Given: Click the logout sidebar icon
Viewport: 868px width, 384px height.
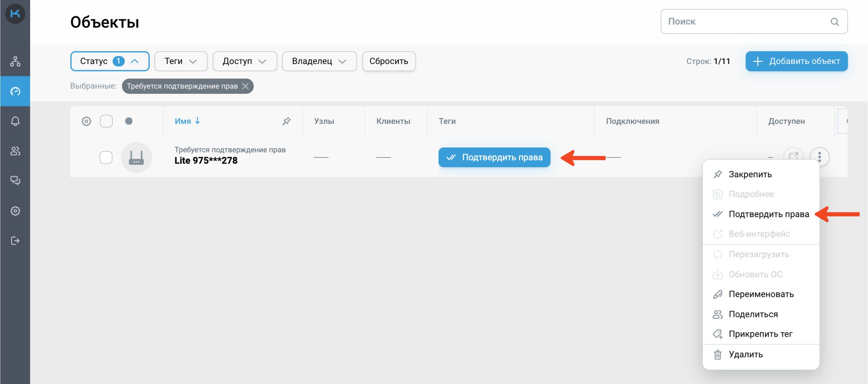Looking at the screenshot, I should [x=15, y=241].
